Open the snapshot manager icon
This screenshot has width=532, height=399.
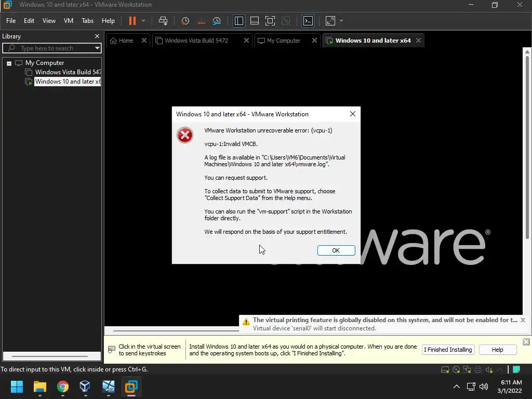pyautogui.click(x=217, y=21)
